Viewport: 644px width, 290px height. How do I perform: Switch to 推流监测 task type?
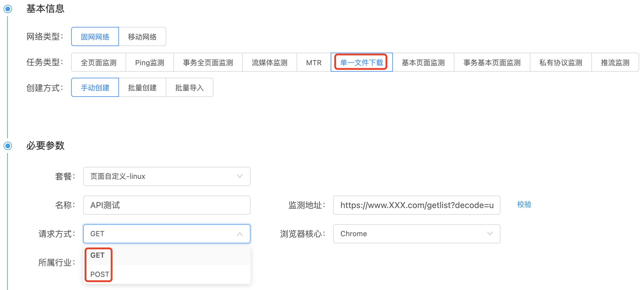pos(615,62)
